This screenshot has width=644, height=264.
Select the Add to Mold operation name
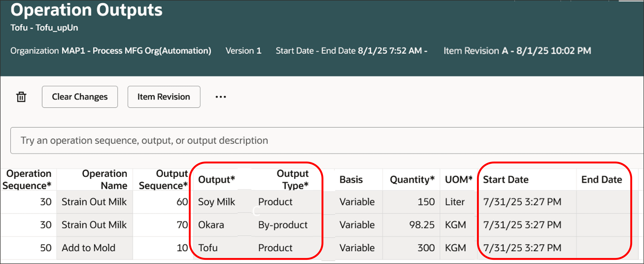pos(88,248)
